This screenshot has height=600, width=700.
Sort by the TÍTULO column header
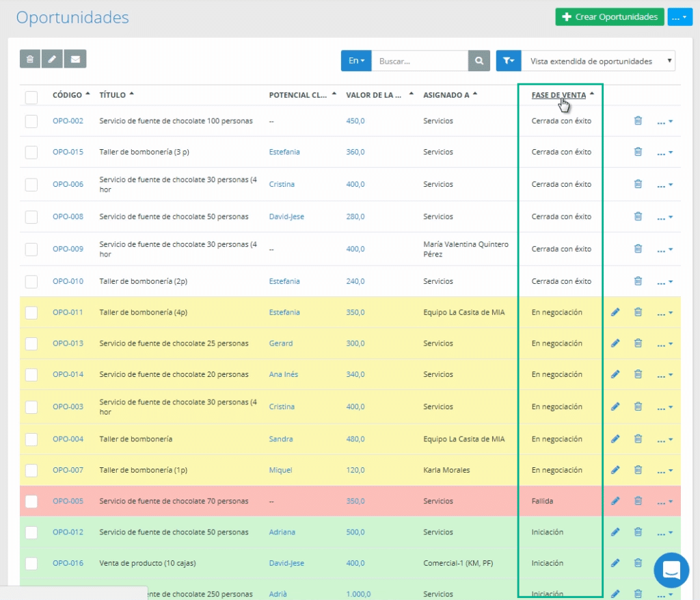(113, 95)
